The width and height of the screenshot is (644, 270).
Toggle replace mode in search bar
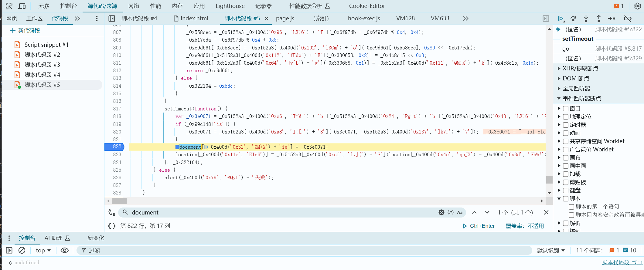(112, 212)
